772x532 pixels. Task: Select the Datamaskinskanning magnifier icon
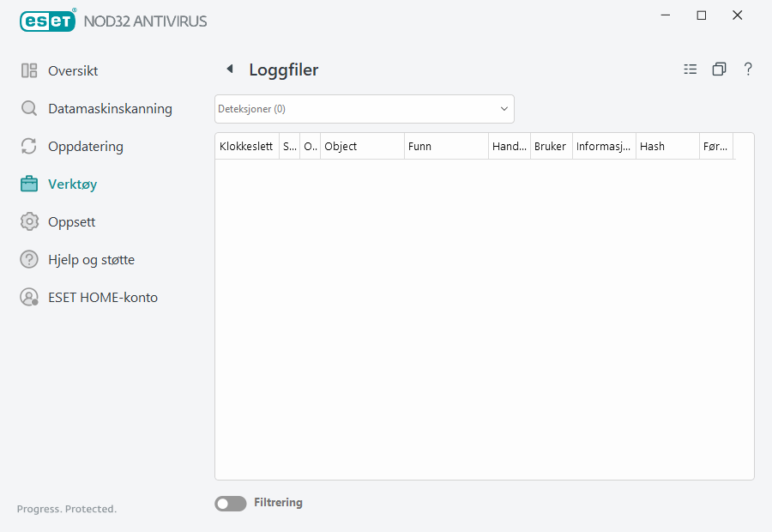pos(28,109)
